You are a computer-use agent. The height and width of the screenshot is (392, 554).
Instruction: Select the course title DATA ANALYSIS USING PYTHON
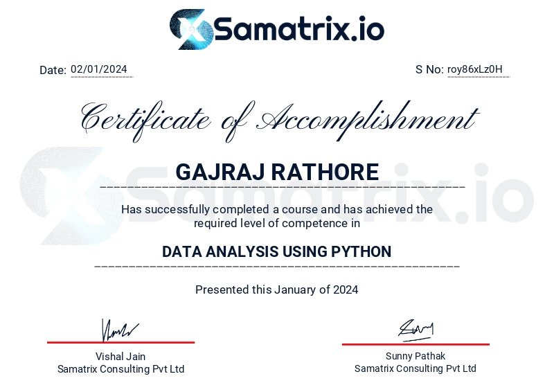click(276, 251)
